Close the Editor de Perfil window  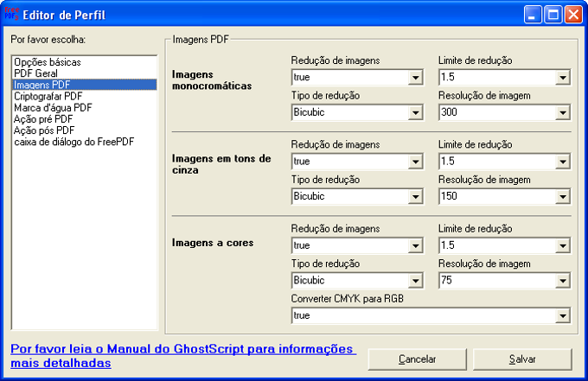point(574,15)
